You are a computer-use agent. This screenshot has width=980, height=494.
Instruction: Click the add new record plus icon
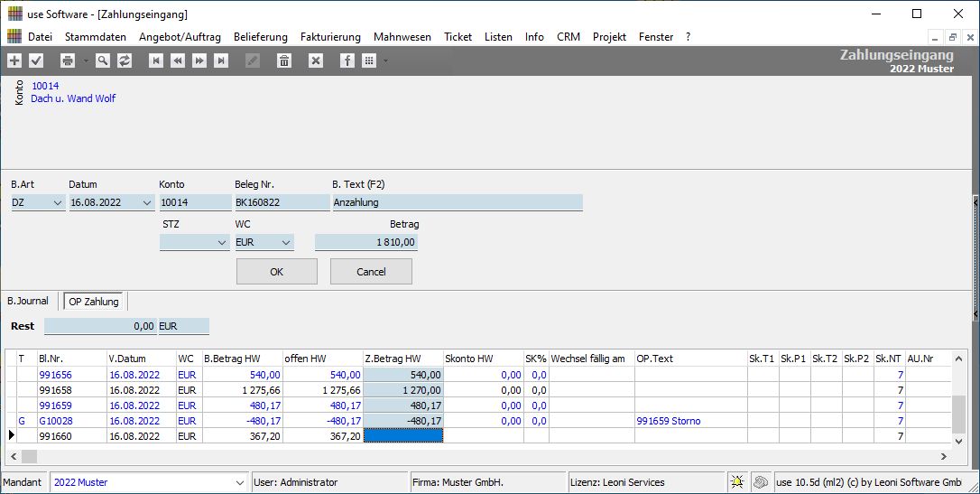[14, 61]
